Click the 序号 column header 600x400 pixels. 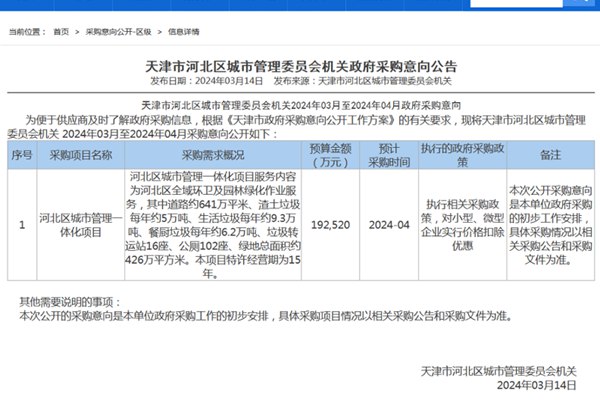(x=22, y=157)
